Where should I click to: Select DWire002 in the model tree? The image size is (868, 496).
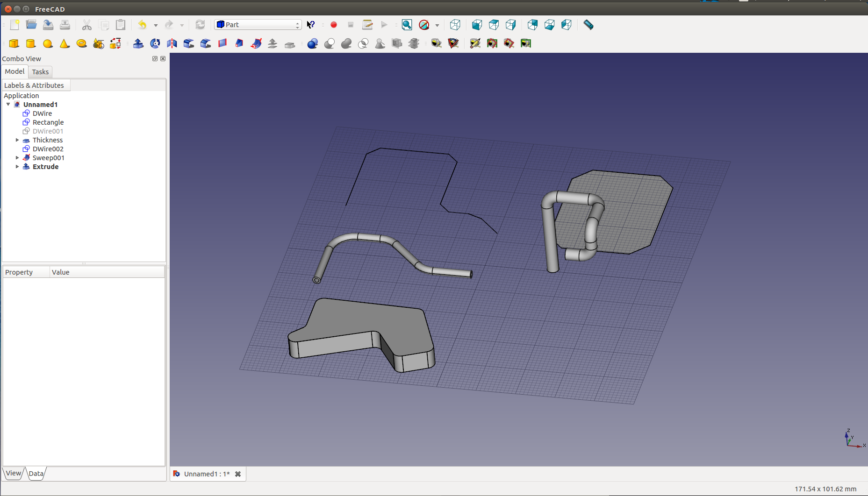point(48,149)
